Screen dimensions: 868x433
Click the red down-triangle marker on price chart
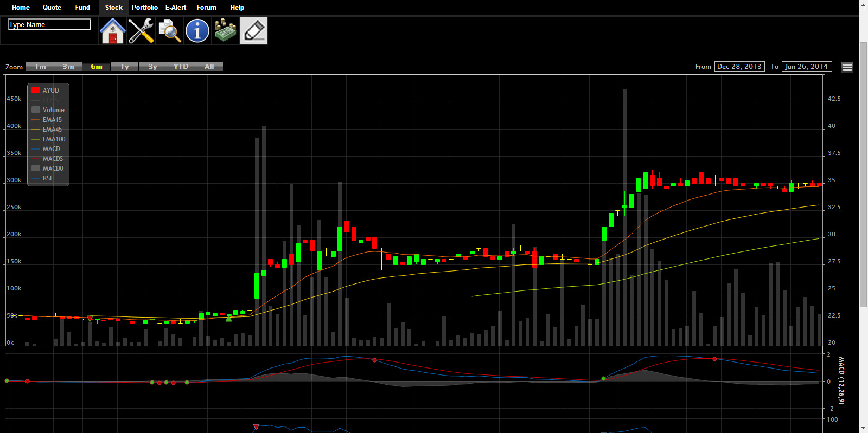click(x=90, y=318)
